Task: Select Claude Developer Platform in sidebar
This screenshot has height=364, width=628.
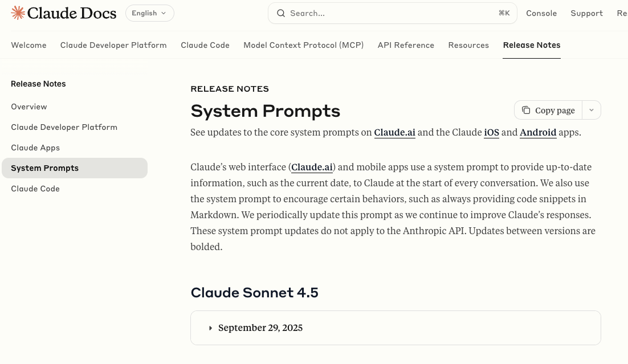Action: click(x=64, y=127)
